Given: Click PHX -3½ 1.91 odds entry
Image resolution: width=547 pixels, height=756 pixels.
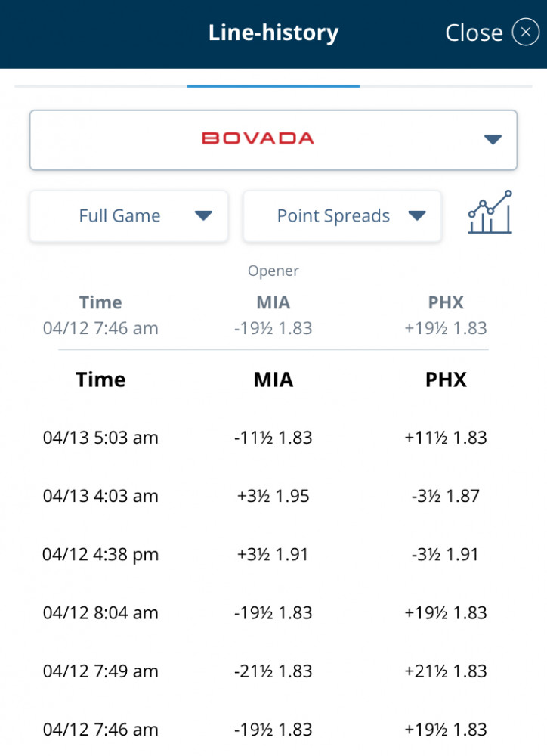Looking at the screenshot, I should pyautogui.click(x=445, y=554).
